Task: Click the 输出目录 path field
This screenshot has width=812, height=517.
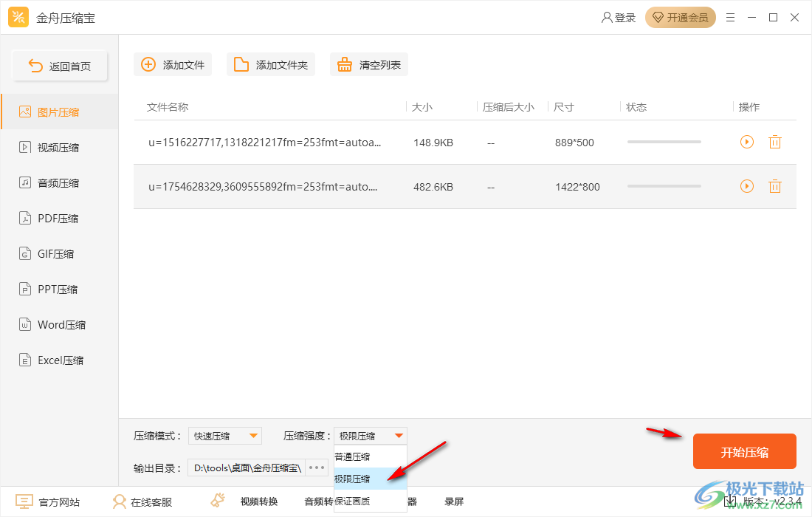Action: [247, 468]
